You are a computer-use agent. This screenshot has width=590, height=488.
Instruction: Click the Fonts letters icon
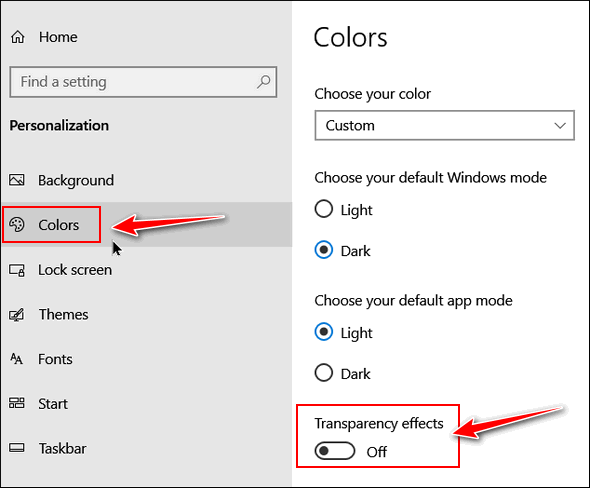pos(16,359)
